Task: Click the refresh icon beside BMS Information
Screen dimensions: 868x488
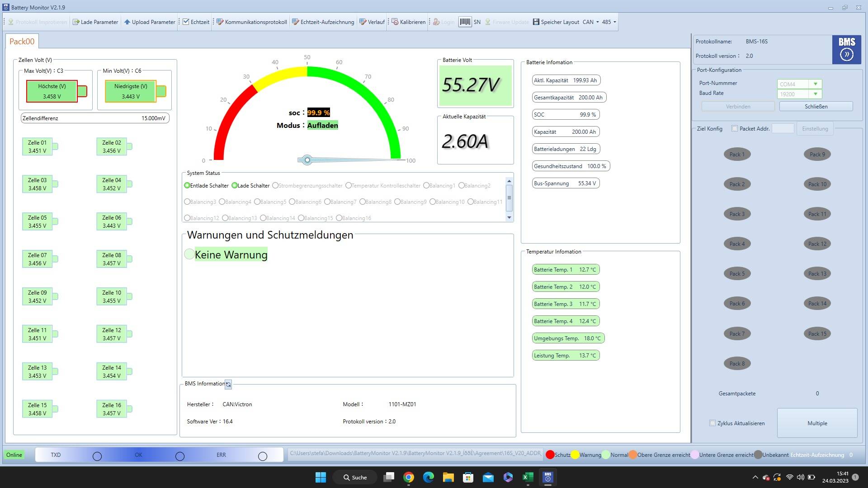Action: [228, 384]
